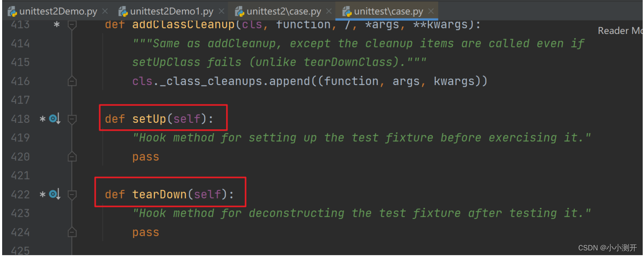
Task: Collapse the addClassCleanup method using its fold arrow
Action: 72,25
